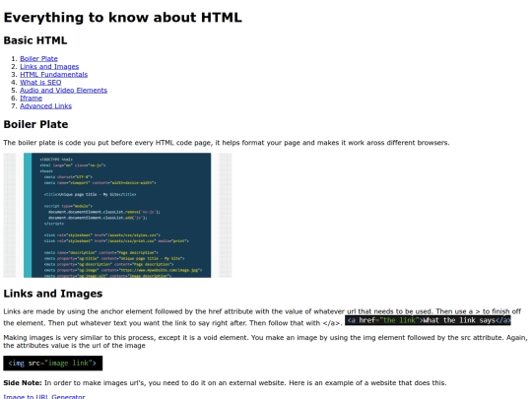Open the Iframe link
This screenshot has width=532, height=399.
[x=31, y=99]
